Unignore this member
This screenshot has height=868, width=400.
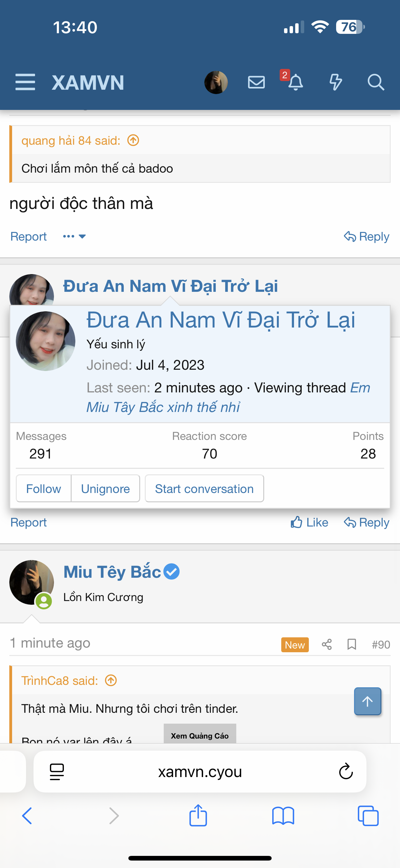tap(105, 489)
